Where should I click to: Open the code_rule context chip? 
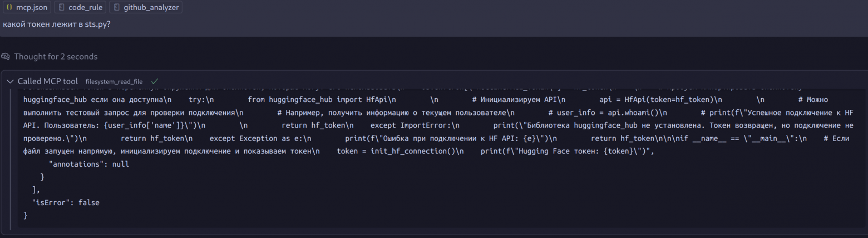[80, 8]
